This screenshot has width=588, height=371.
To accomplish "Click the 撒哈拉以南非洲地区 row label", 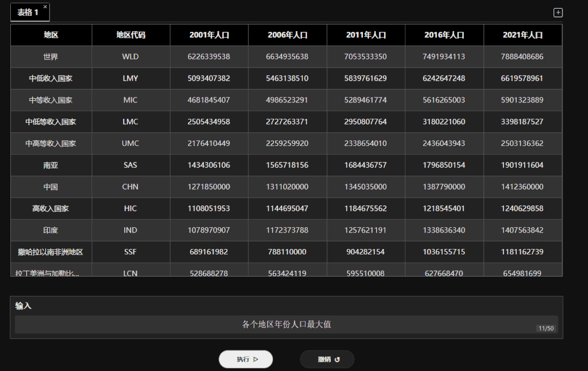I will pyautogui.click(x=51, y=252).
